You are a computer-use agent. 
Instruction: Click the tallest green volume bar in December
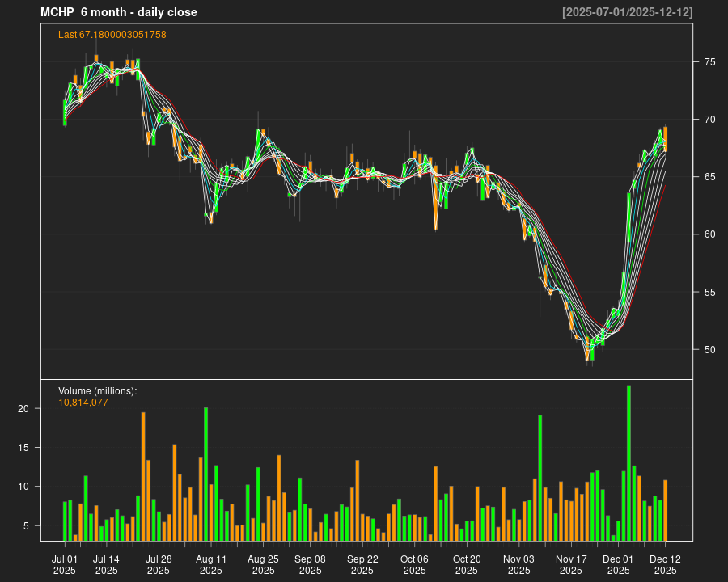(629, 462)
